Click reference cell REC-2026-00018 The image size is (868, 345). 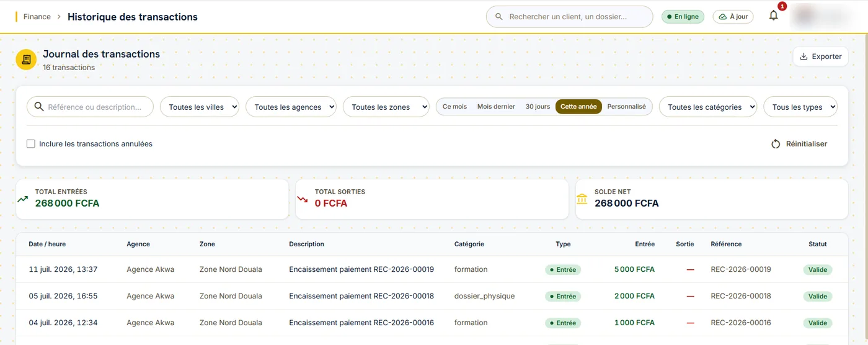pyautogui.click(x=741, y=297)
